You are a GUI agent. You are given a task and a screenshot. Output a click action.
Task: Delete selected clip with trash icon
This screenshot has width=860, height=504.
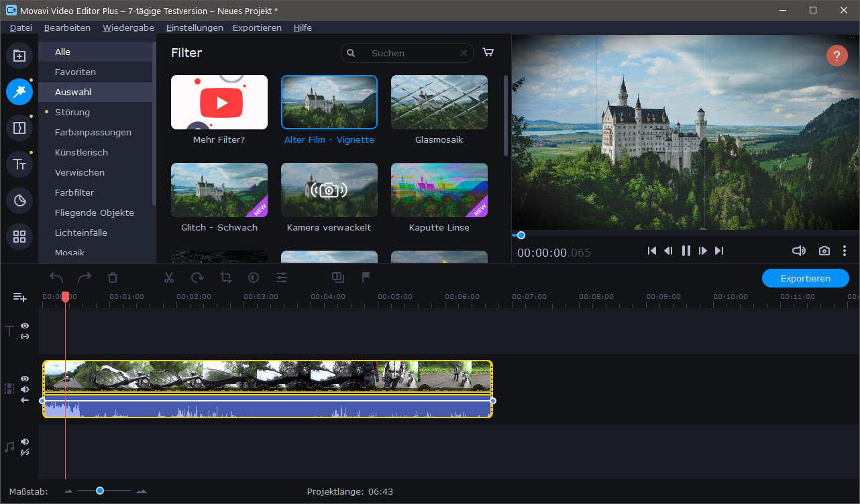point(113,277)
